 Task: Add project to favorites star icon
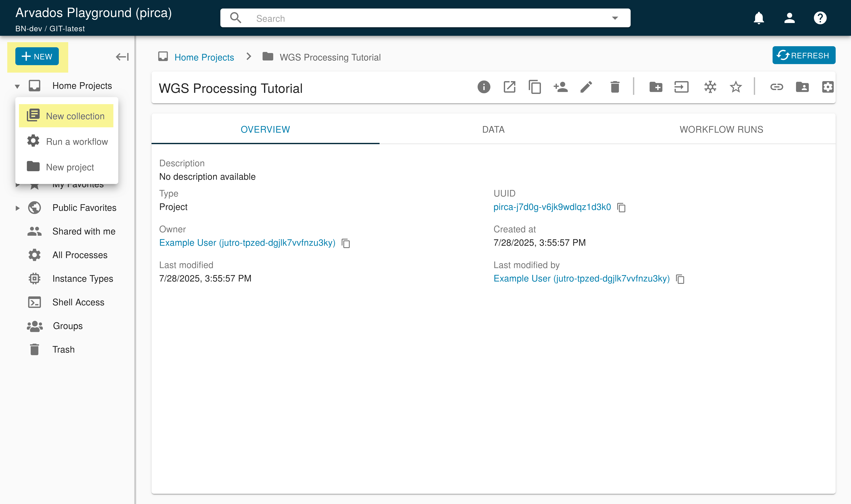tap(735, 87)
